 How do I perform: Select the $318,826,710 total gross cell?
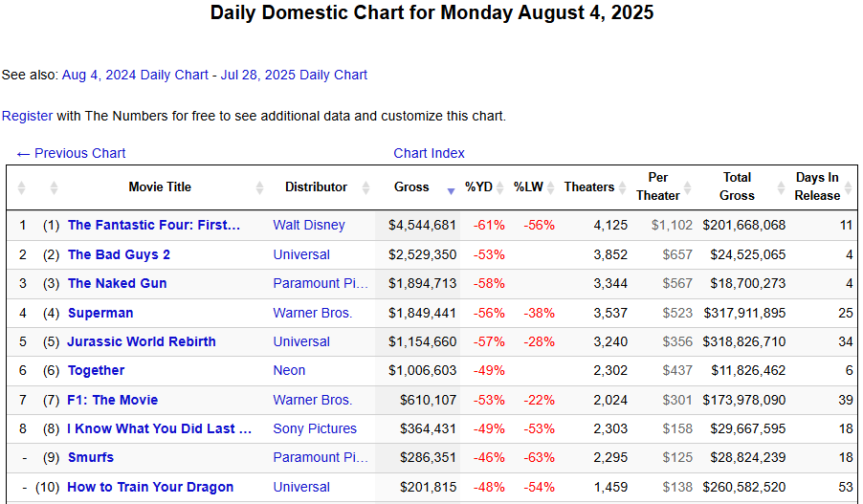point(744,341)
